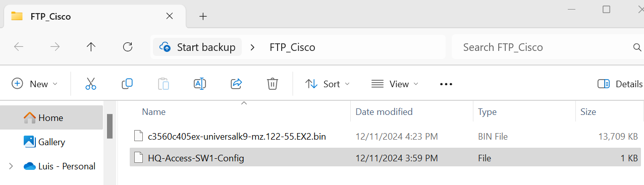Viewport: 644px width, 185px height.
Task: Toggle the Details pane
Action: click(x=620, y=84)
